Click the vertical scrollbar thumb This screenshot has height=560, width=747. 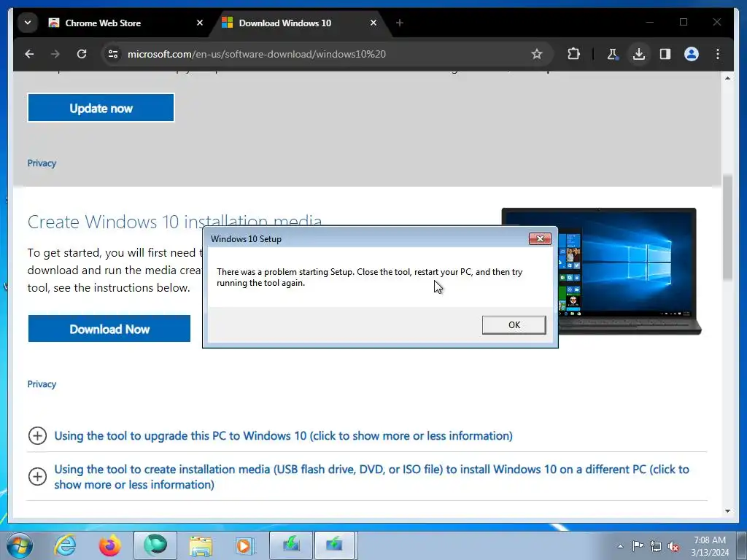pos(727,227)
